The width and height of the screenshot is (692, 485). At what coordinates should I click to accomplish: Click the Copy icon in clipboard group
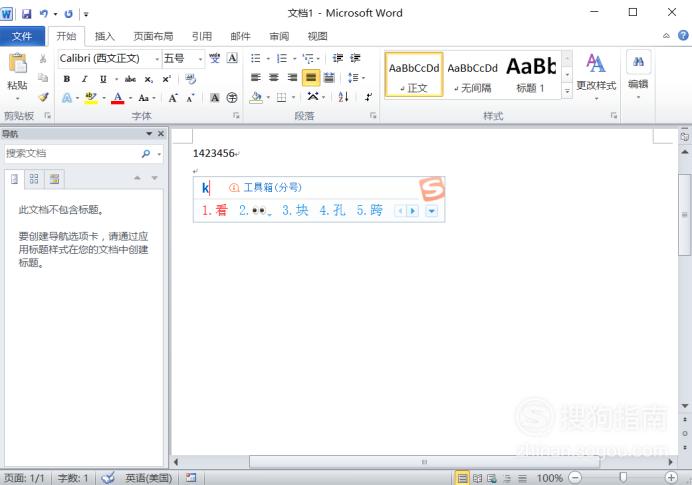point(43,78)
